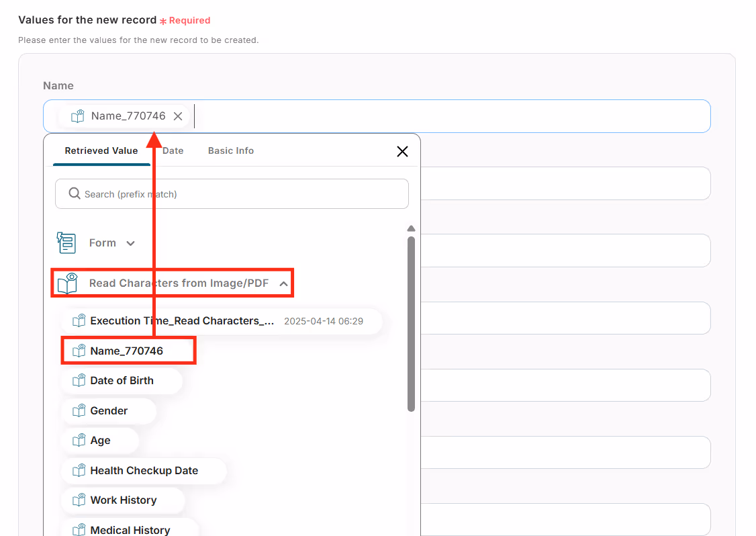Screen dimensions: 756x536
Task: Click the Form section icon
Action: (x=66, y=242)
